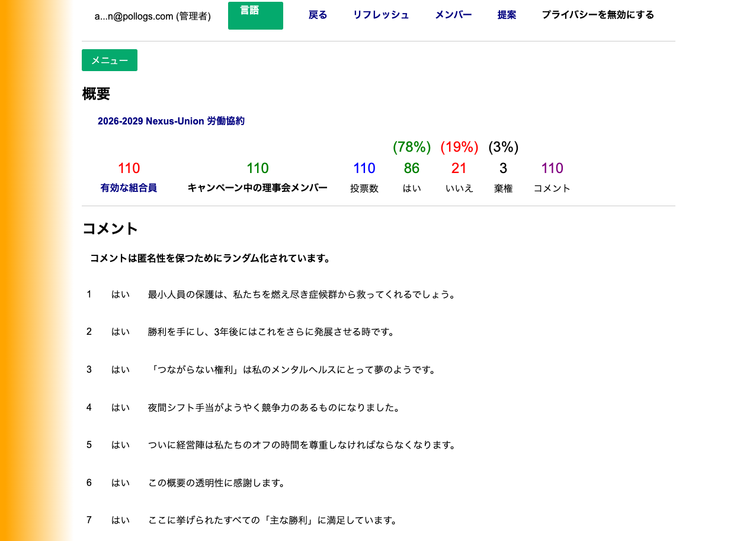Click the (78%) percentage label

click(412, 147)
